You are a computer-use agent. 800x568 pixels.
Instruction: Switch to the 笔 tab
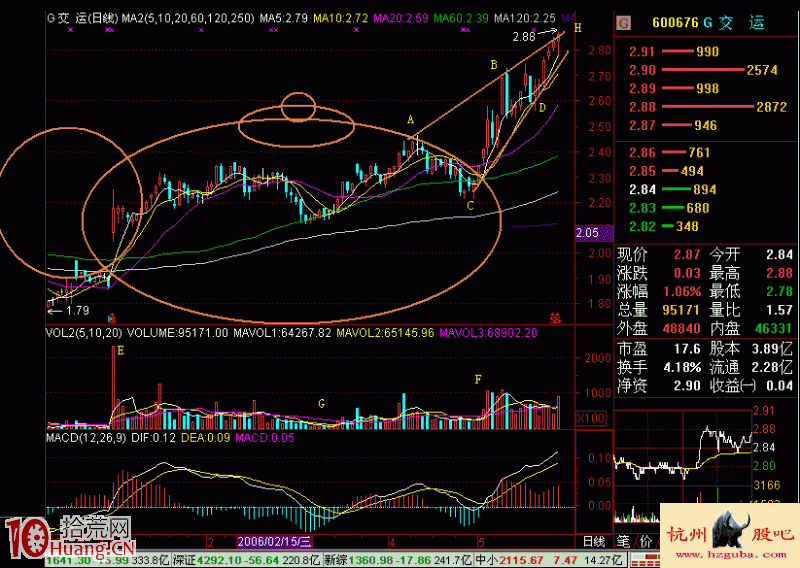[x=623, y=541]
